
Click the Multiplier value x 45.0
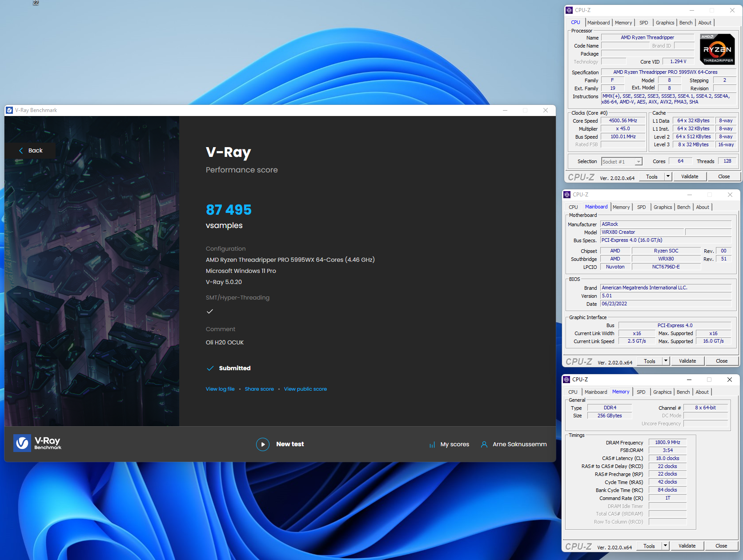(x=623, y=129)
